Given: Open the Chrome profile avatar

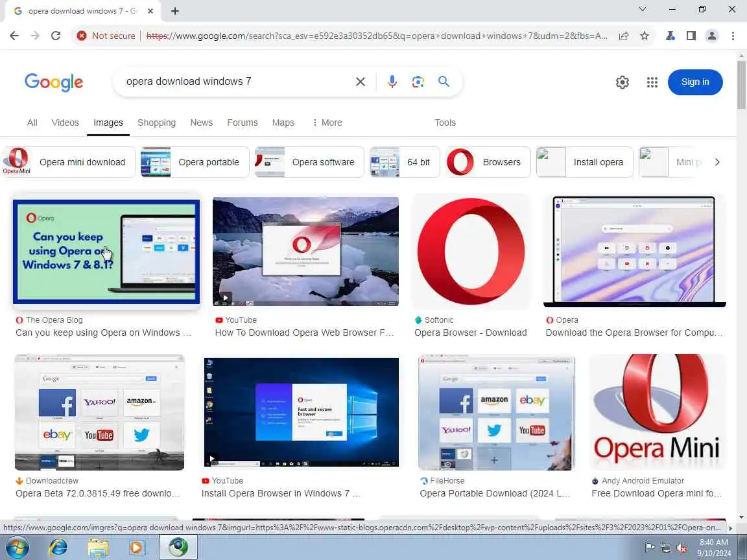Looking at the screenshot, I should coord(712,36).
